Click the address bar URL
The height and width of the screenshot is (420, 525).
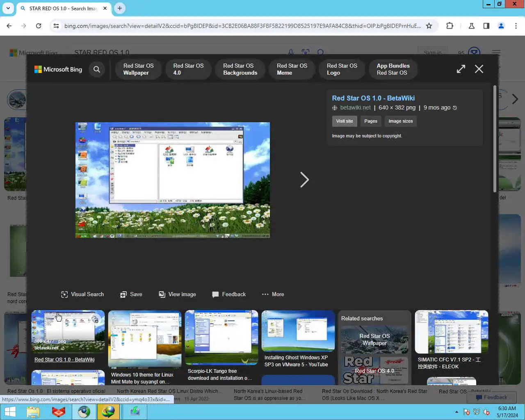(x=242, y=26)
